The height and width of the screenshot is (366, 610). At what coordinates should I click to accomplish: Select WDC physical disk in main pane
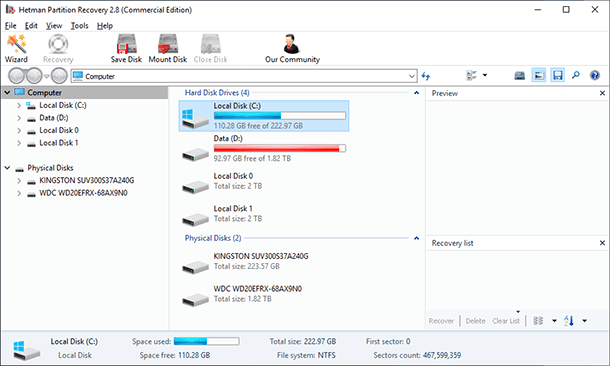pyautogui.click(x=264, y=294)
